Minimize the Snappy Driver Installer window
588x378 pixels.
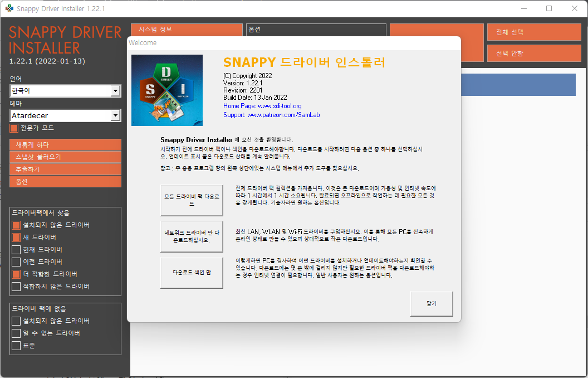(x=523, y=8)
